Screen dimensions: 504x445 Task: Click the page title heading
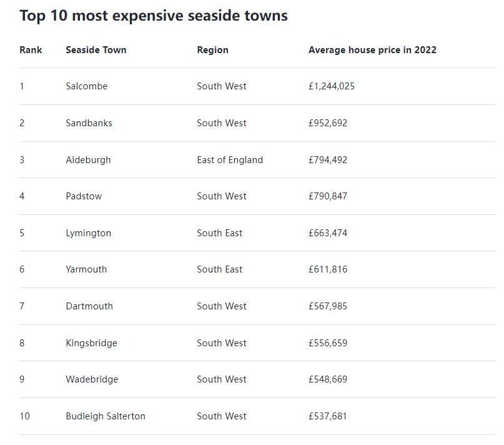[154, 16]
